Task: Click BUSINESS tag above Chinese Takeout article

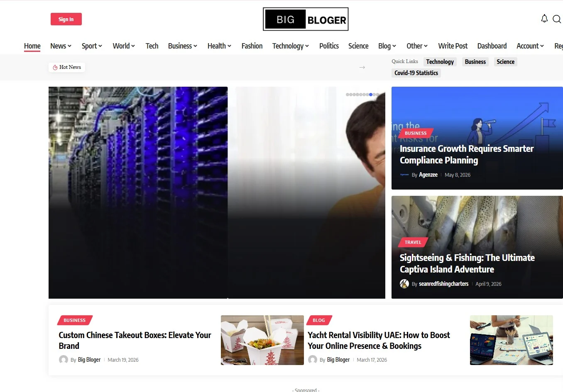Action: 74,320
